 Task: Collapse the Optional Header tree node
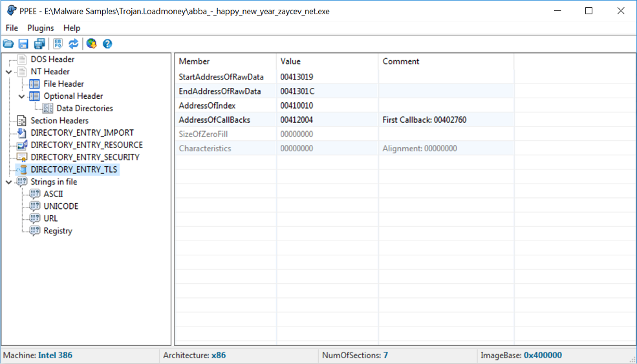22,96
